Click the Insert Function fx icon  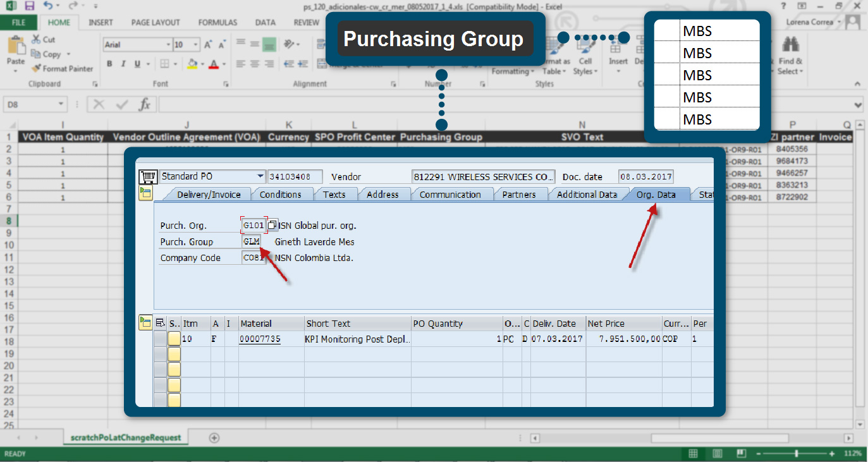pos(145,104)
